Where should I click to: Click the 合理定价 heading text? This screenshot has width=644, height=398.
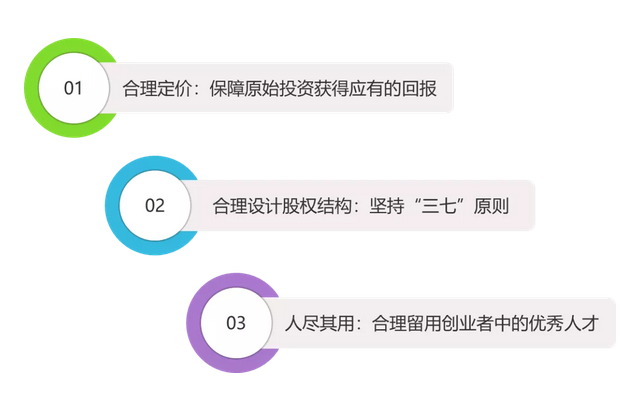[157, 88]
